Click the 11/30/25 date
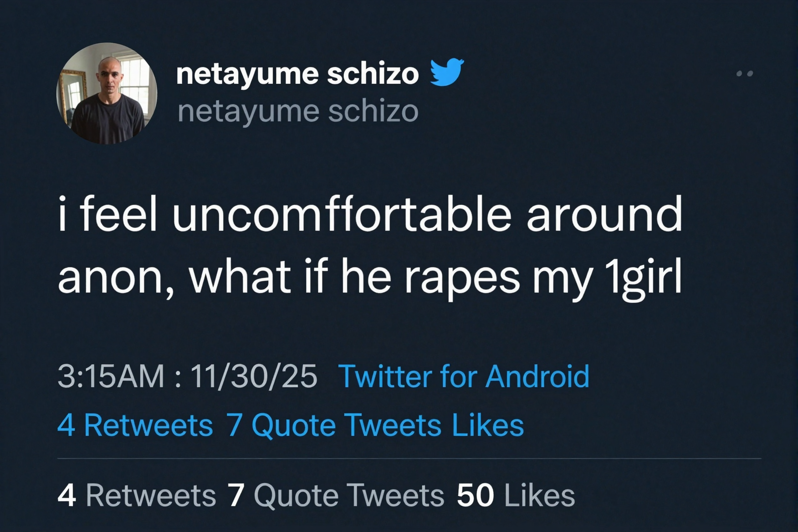 (x=254, y=377)
